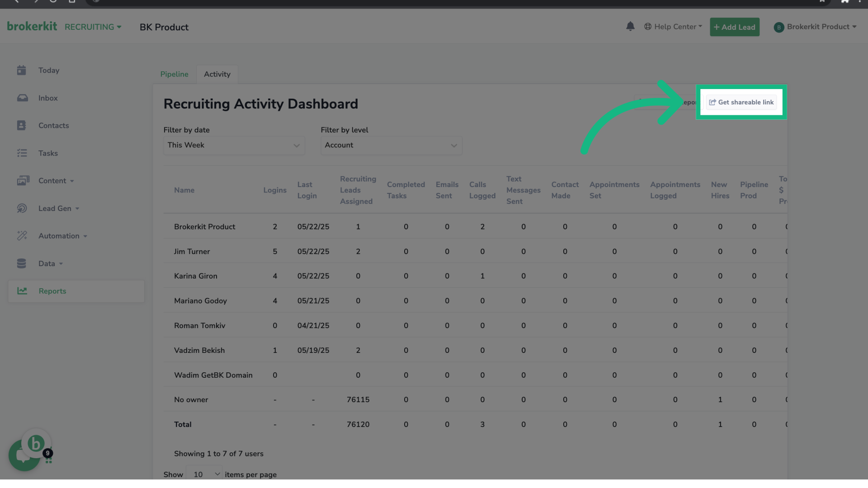Click the brokerkit logo
Screen dimensions: 868x488
(x=32, y=26)
